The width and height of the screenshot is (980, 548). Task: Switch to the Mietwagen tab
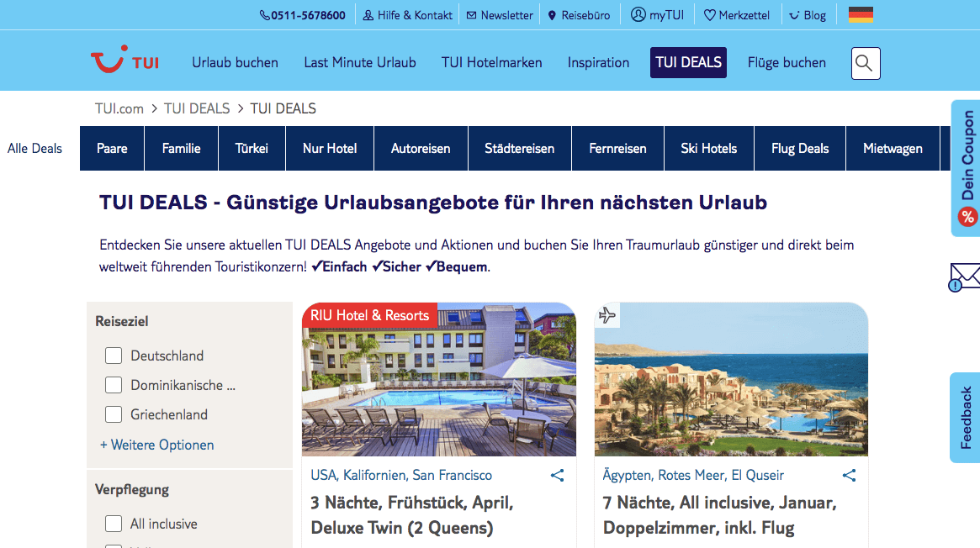point(893,149)
